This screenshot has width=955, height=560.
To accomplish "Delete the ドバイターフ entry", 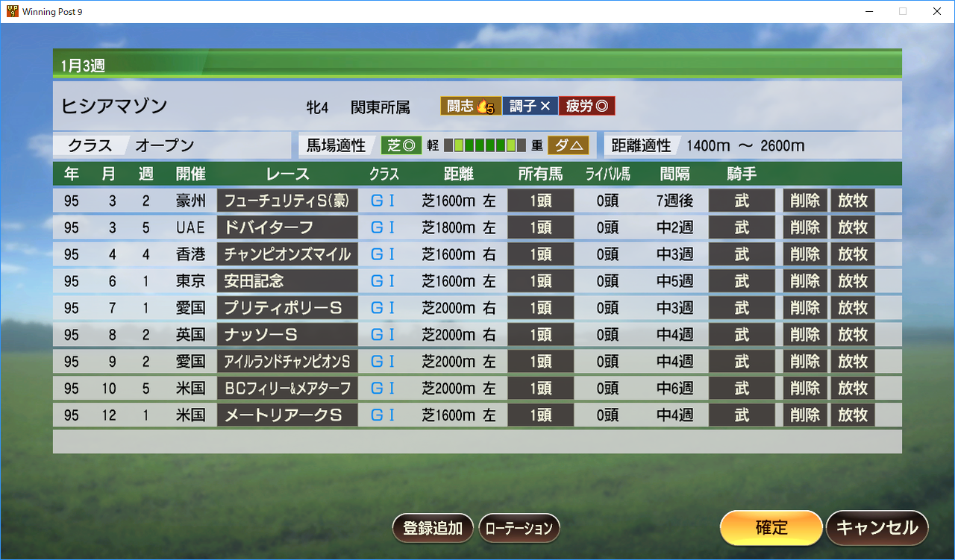I will tap(805, 227).
